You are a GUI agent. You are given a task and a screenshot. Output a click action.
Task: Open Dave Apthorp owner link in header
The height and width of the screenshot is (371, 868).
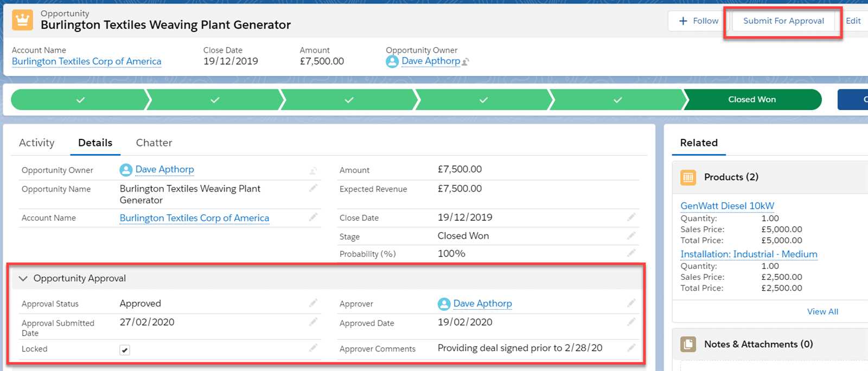[431, 61]
